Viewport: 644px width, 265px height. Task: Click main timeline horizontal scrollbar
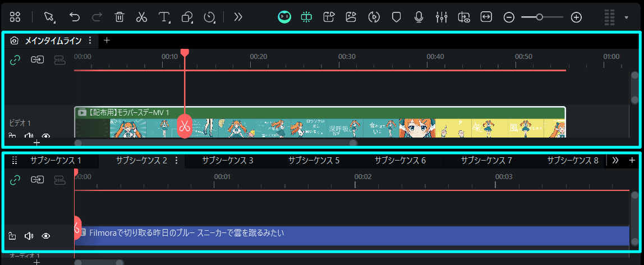pos(215,143)
